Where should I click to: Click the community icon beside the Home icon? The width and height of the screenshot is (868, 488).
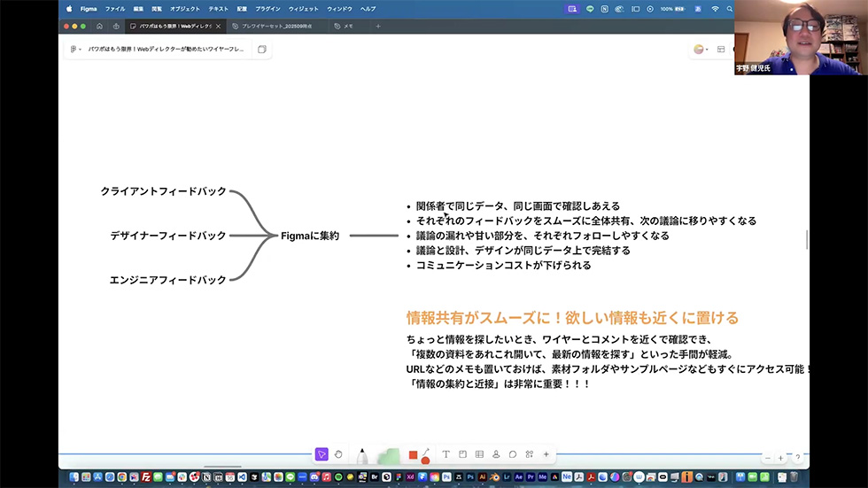point(116,26)
